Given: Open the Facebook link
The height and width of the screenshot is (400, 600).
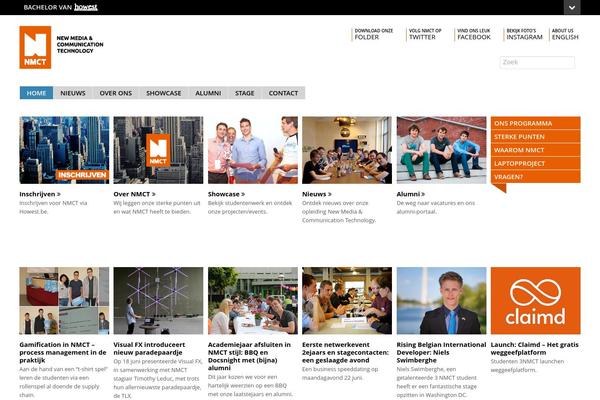Looking at the screenshot, I should tap(473, 34).
